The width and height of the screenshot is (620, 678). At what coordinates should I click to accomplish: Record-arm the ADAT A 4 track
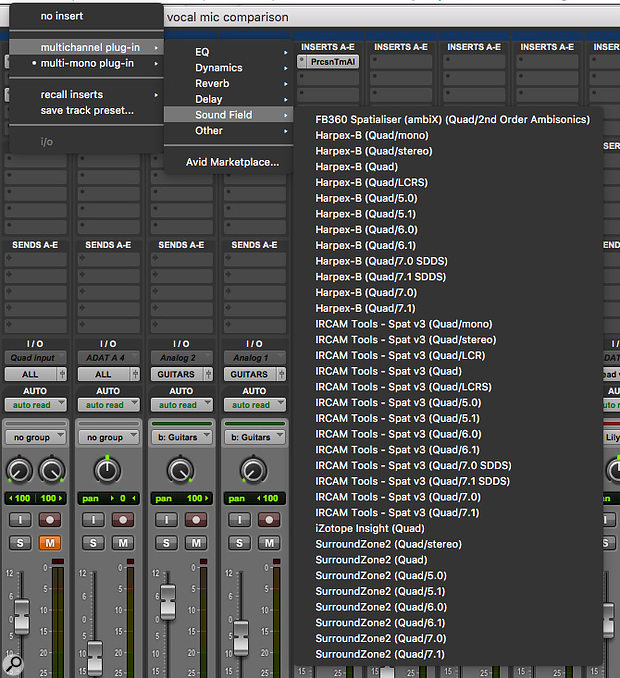(123, 519)
